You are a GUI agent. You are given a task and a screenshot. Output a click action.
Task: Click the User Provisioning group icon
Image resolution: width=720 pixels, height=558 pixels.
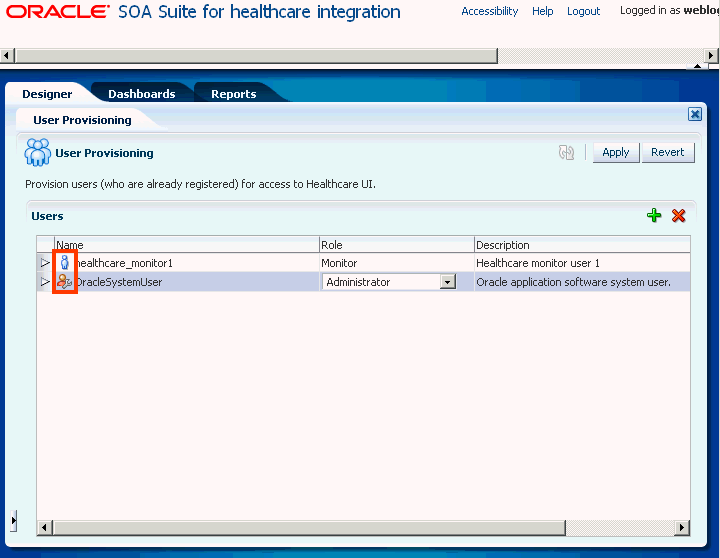pyautogui.click(x=38, y=152)
